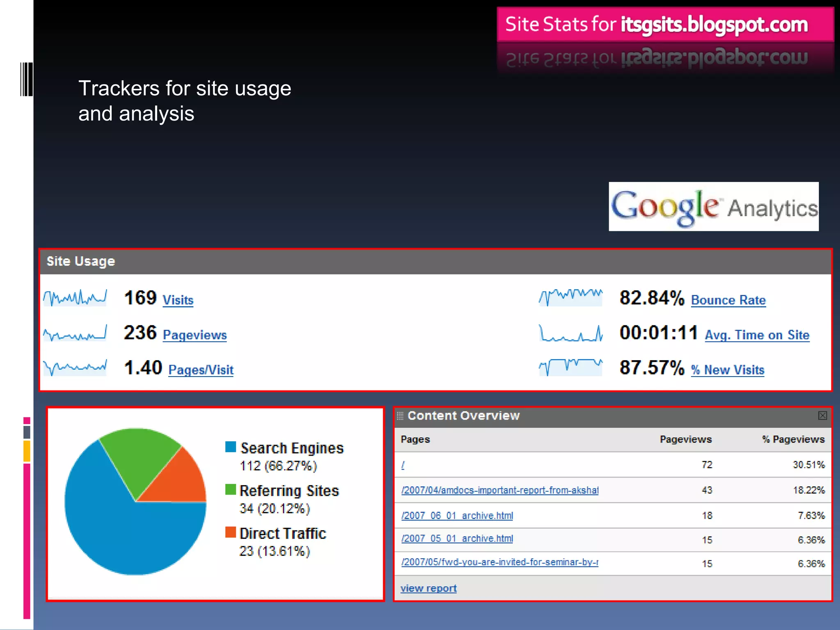The height and width of the screenshot is (630, 840).
Task: Click the 'Trackers for site usage' slide title
Action: pyautogui.click(x=185, y=101)
